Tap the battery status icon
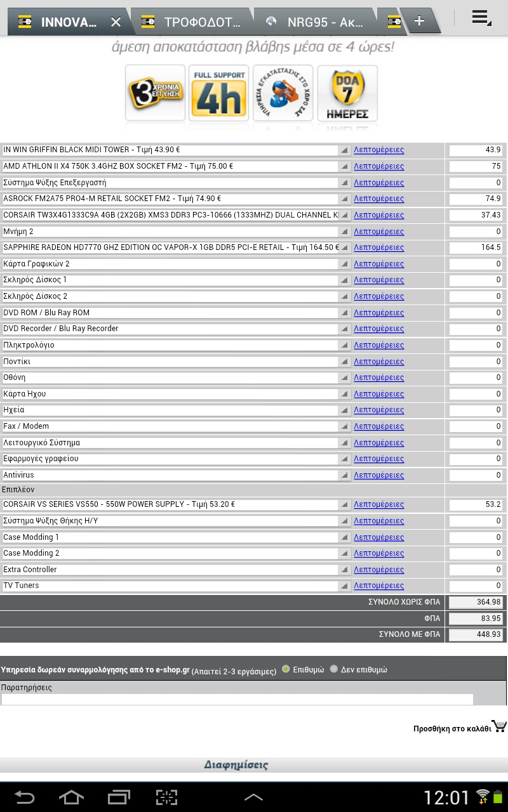Viewport: 508px width, 812px height. point(498,797)
